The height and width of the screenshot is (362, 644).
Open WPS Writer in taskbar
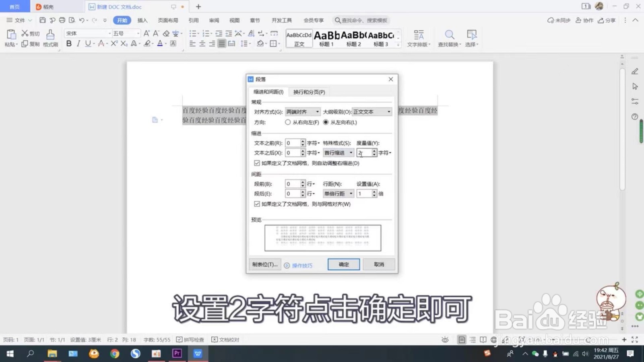[198, 354]
